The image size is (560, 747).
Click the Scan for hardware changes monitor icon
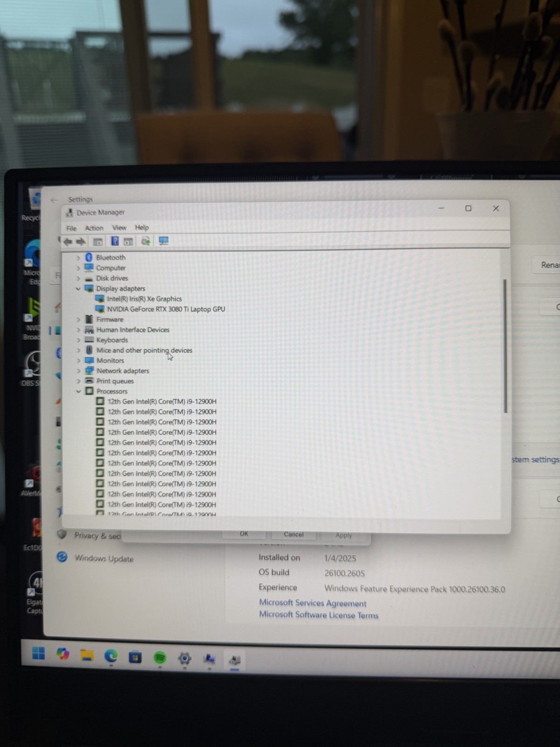[163, 241]
